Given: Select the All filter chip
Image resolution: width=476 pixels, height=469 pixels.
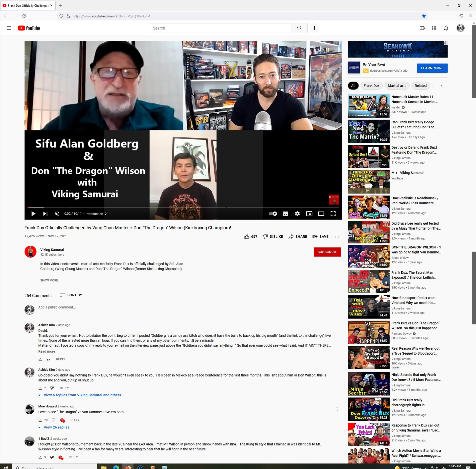Looking at the screenshot, I should point(353,85).
